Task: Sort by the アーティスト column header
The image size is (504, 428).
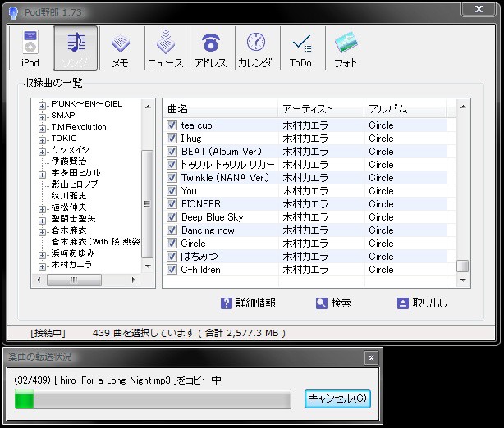Action: [x=322, y=109]
